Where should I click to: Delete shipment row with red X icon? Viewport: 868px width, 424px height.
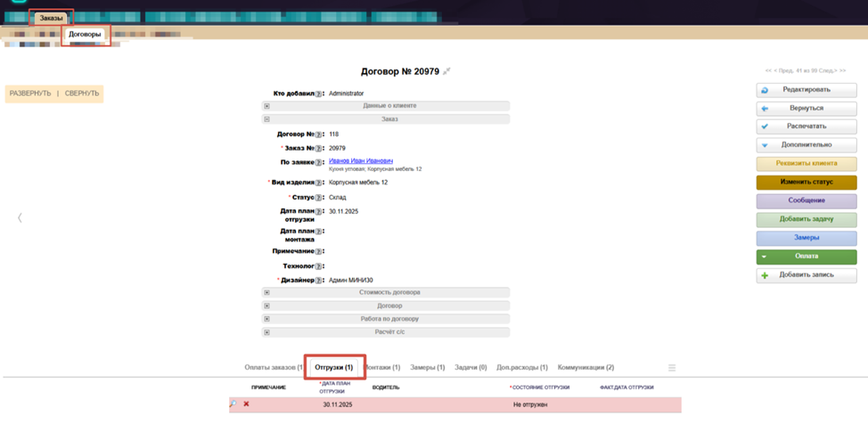[x=247, y=404]
